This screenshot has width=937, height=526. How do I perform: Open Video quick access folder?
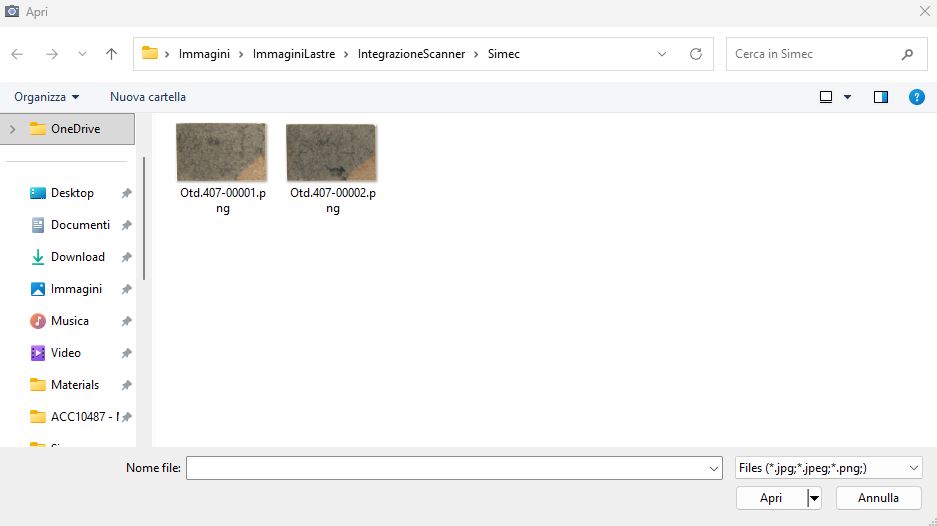pyautogui.click(x=66, y=353)
